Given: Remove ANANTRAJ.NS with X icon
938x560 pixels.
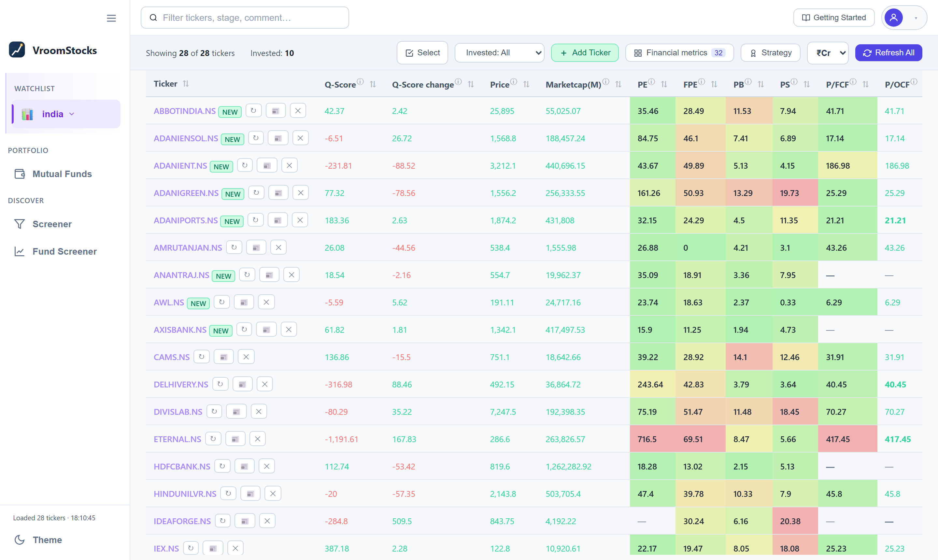Looking at the screenshot, I should coord(291,275).
